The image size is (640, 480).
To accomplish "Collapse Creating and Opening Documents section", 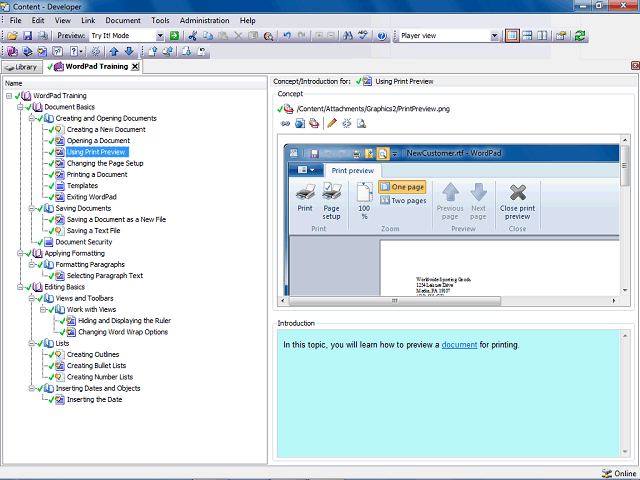I will tap(31, 118).
